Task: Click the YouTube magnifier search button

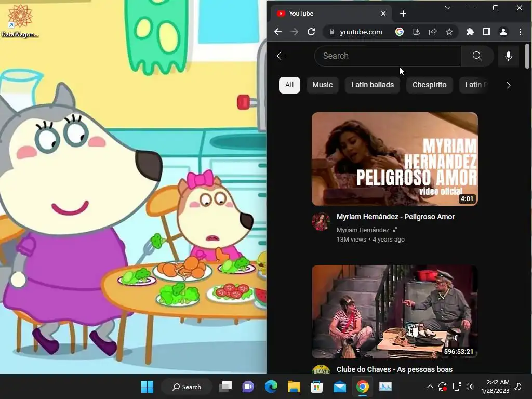Action: (x=477, y=56)
